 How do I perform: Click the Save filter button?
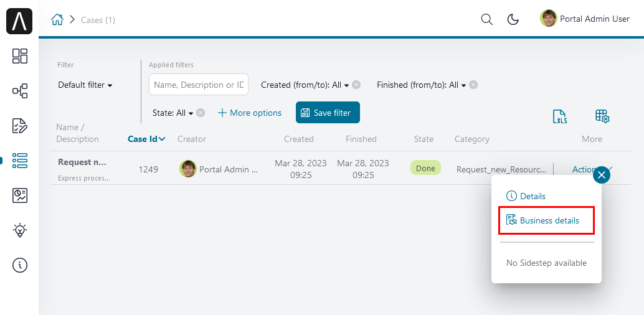tap(328, 113)
